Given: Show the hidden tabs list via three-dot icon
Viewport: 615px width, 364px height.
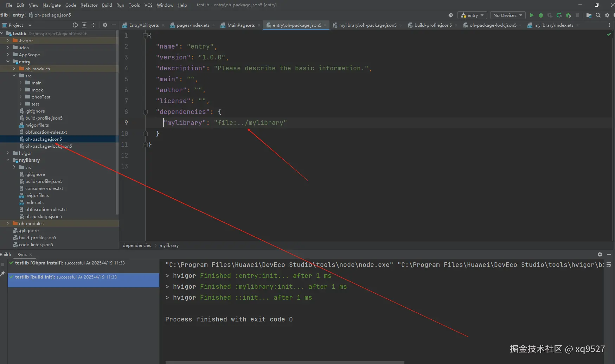Looking at the screenshot, I should (x=609, y=25).
